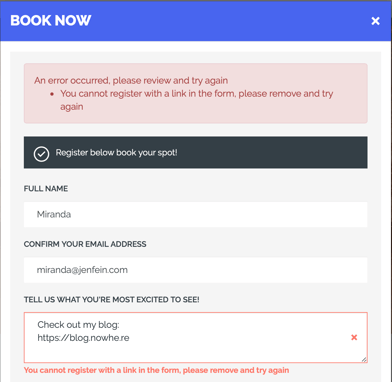This screenshot has height=382, width=392.
Task: Close the Book Now dialog
Action: click(x=375, y=21)
